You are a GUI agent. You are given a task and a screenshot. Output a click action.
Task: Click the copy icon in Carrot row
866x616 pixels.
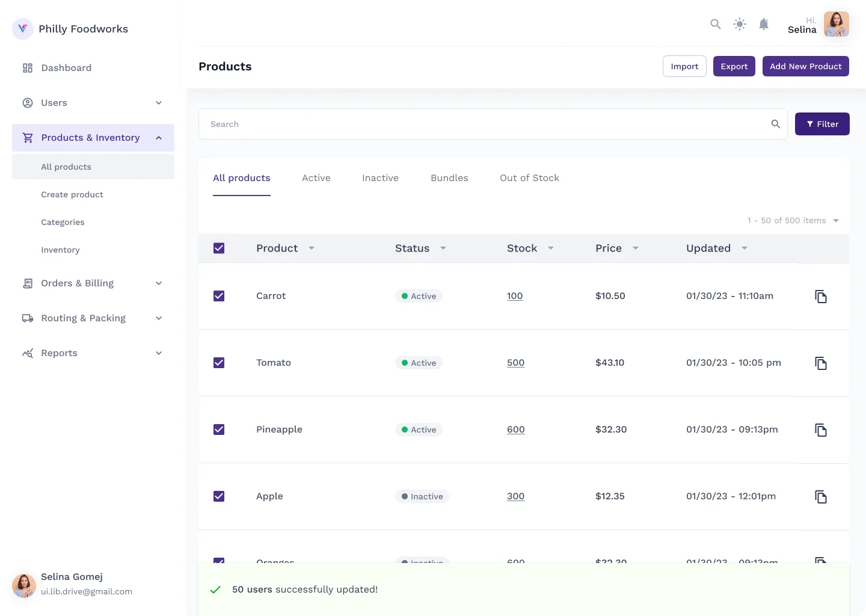pos(821,297)
